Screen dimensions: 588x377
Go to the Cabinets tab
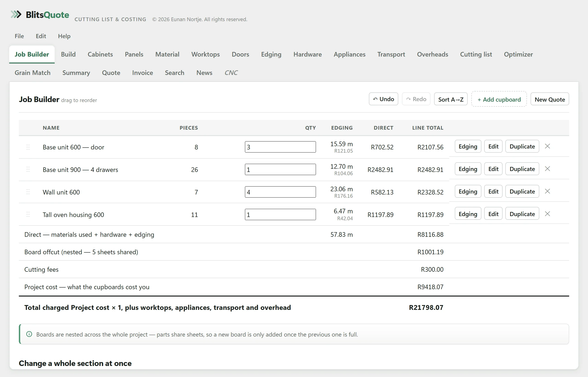100,54
